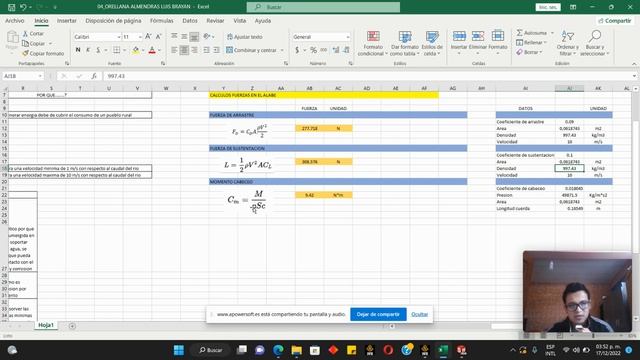Open the Archivo tab

15,20
